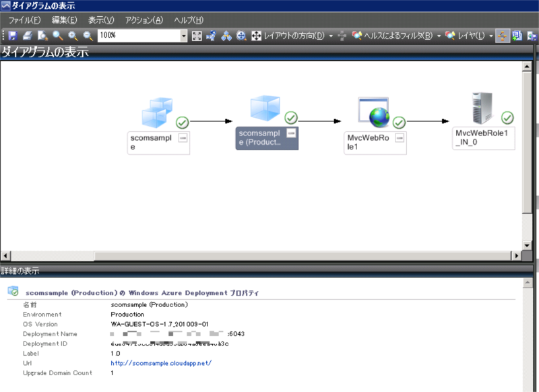The height and width of the screenshot is (392, 539).
Task: Open the scomsample.cloudapp.net URL link
Action: coord(161,363)
